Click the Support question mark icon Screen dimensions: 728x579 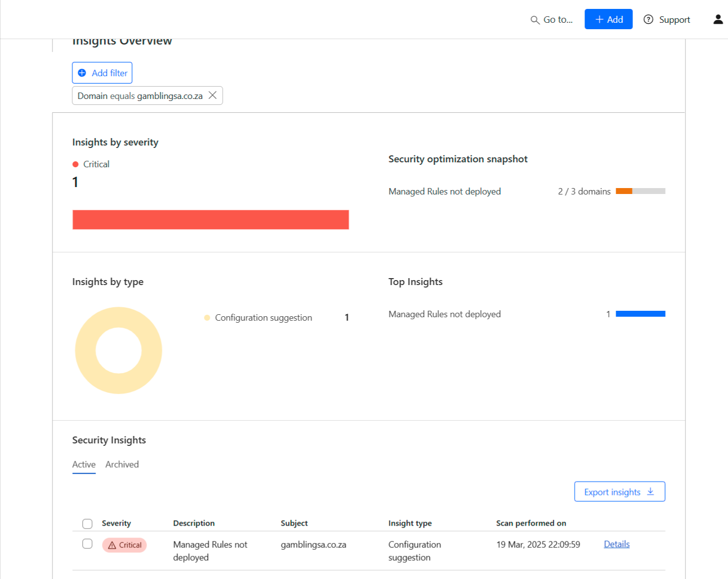[648, 20]
